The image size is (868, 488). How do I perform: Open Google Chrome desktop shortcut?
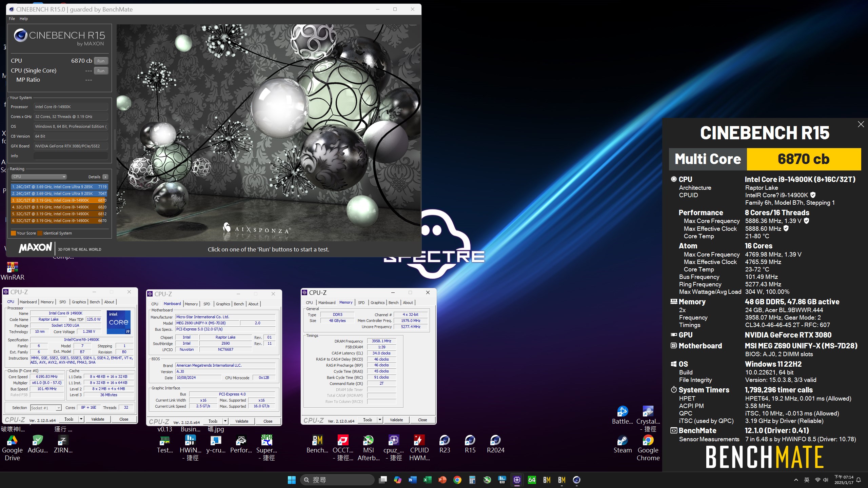click(648, 448)
